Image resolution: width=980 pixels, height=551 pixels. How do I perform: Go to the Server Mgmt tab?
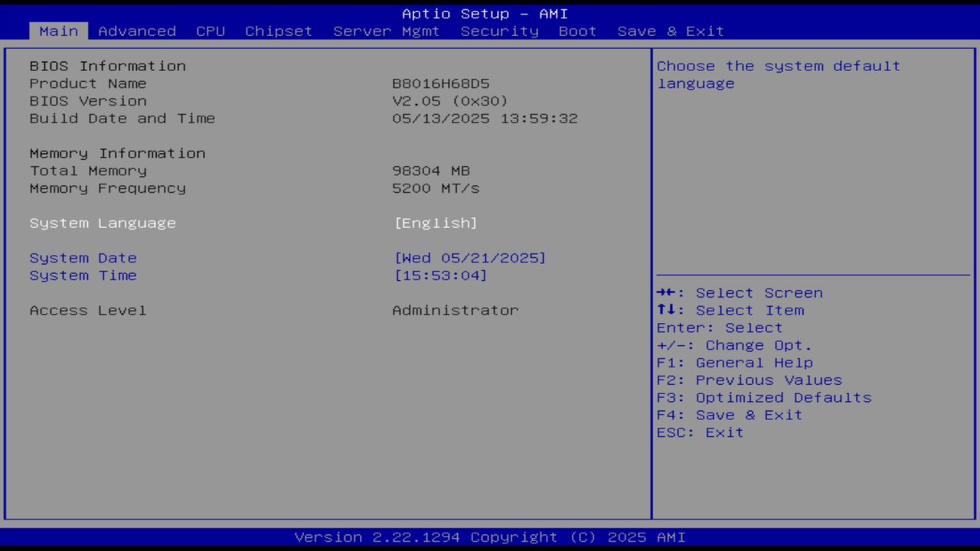386,31
